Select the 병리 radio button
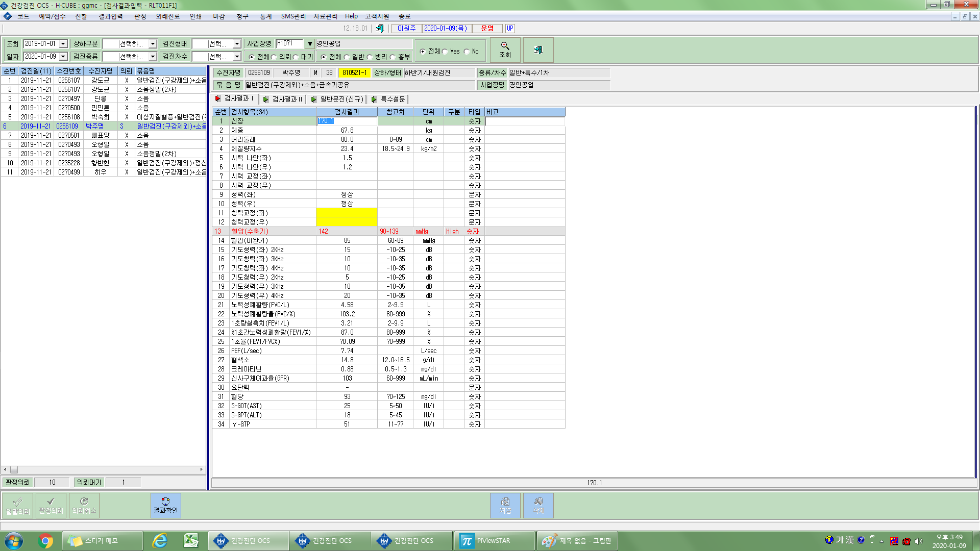Viewport: 980px width, 551px height. (x=370, y=57)
